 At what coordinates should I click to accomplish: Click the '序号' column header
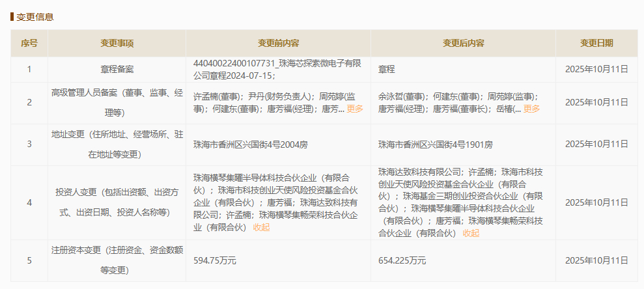[29, 43]
